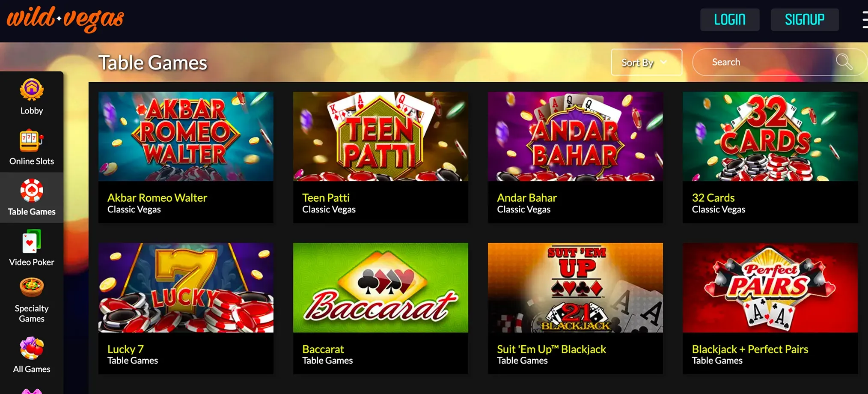This screenshot has height=394, width=868.
Task: Select the Online Slots machine icon
Action: 32,140
